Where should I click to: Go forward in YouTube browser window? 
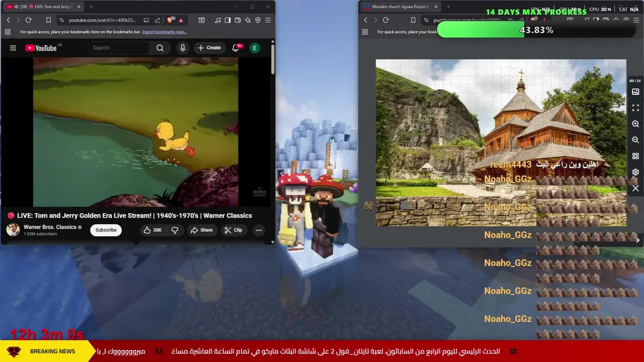pyautogui.click(x=18, y=20)
